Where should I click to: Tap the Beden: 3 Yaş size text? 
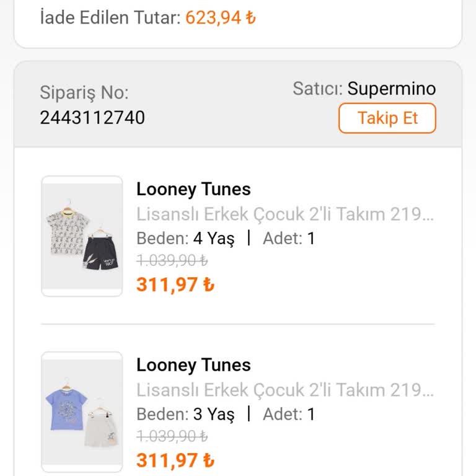coord(185,415)
